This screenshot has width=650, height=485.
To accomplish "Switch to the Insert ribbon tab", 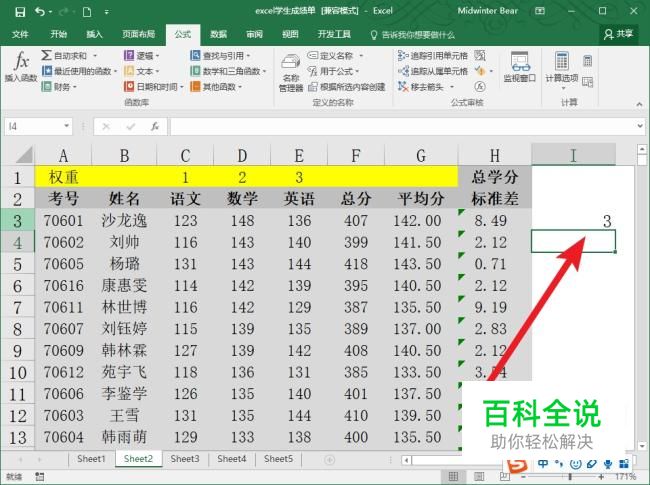I will pos(94,34).
